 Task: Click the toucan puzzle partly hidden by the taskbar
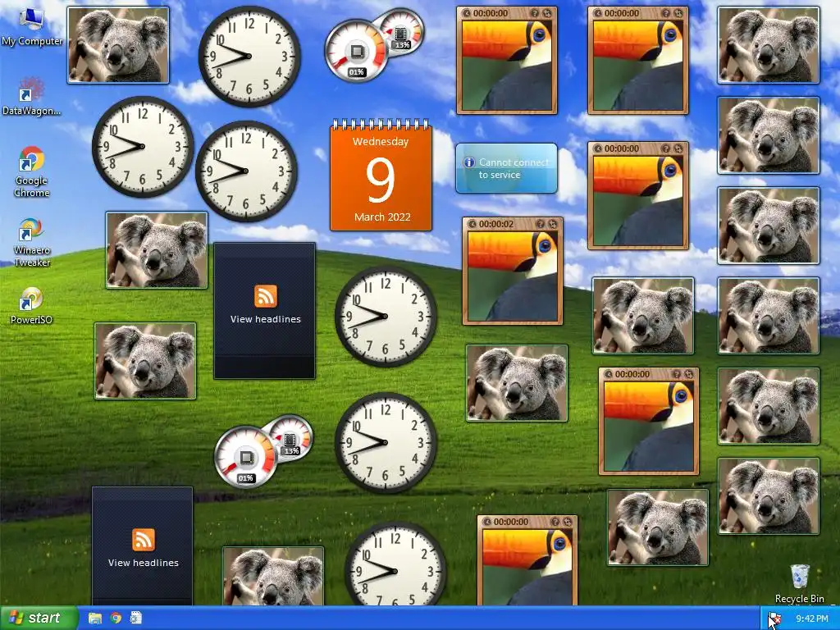(x=527, y=560)
